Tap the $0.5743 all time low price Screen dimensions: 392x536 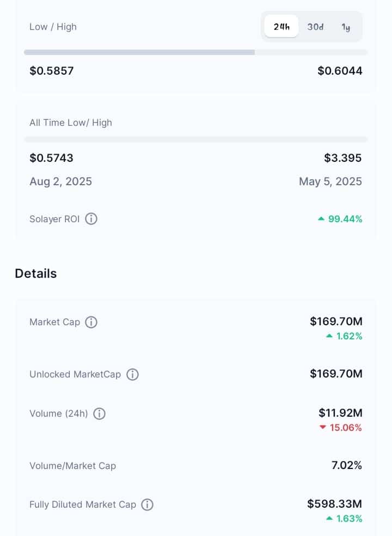[51, 158]
